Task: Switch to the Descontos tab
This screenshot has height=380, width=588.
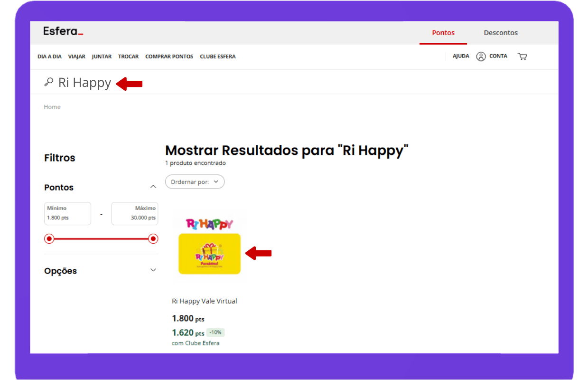Action: click(x=500, y=33)
